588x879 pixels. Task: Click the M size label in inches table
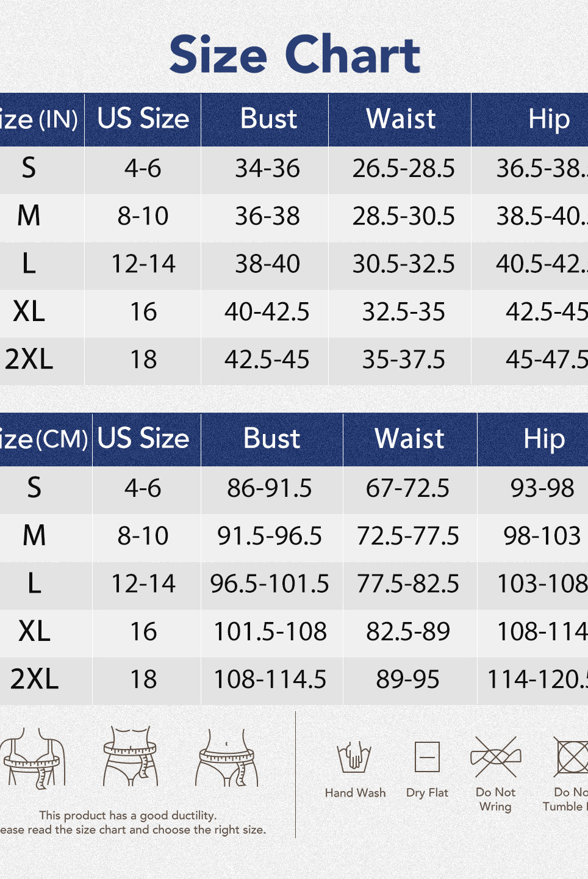click(x=29, y=216)
